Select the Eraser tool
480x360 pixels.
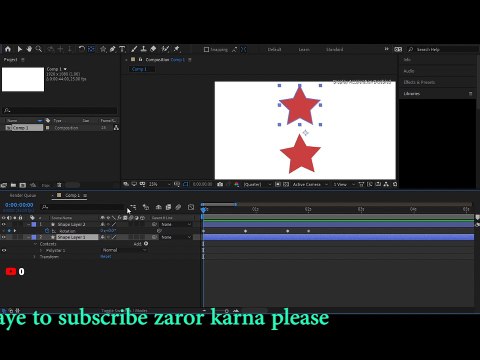pyautogui.click(x=153, y=49)
